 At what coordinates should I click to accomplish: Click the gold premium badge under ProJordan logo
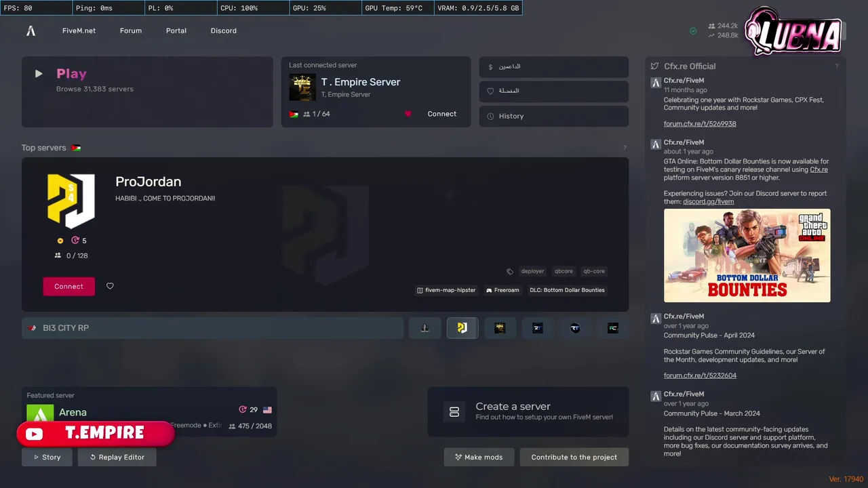(60, 241)
